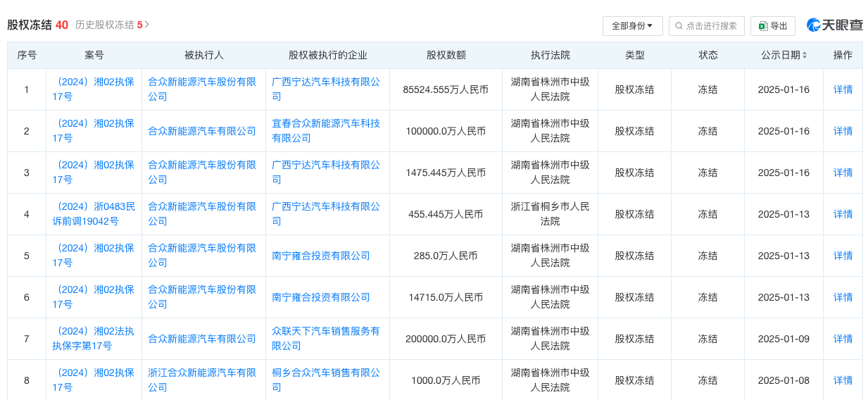868x400 pixels.
Task: Click the 操作 column header
Action: (x=843, y=55)
